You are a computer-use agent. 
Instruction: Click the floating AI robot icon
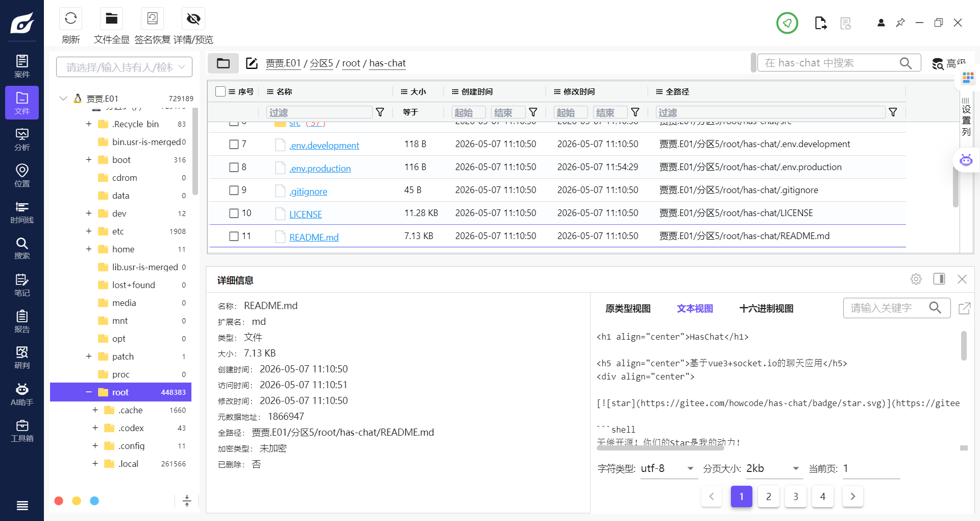pos(966,160)
